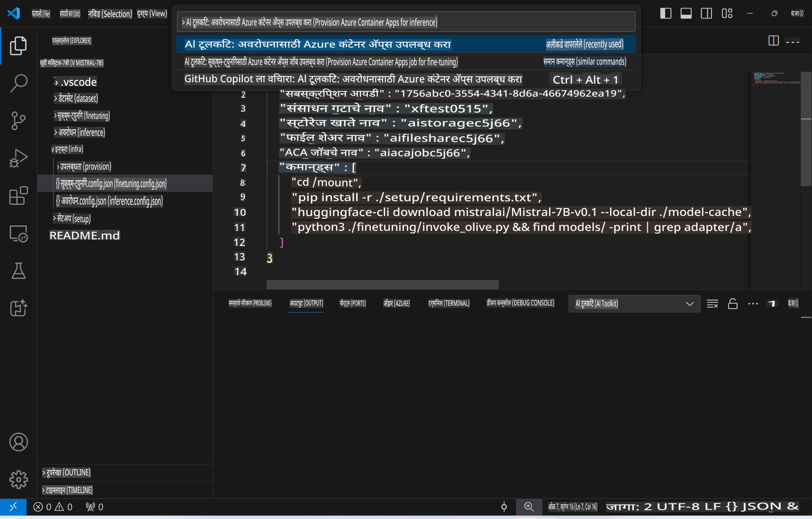Open Remote Explorer icon in activity bar

(x=18, y=233)
